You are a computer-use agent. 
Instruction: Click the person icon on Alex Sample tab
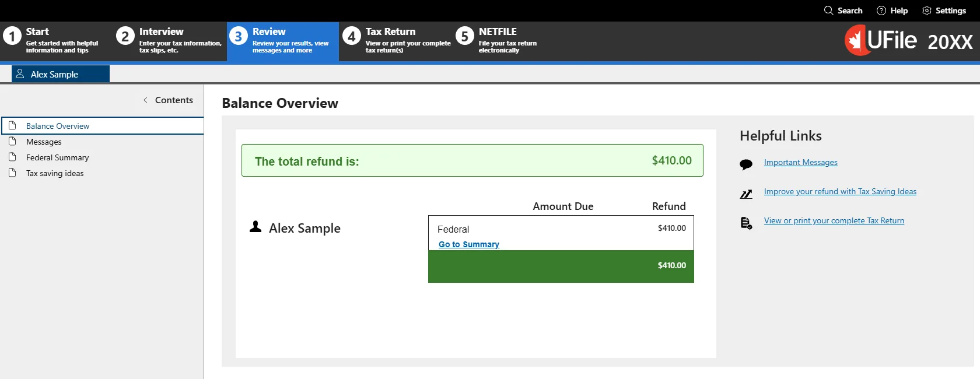[x=20, y=74]
